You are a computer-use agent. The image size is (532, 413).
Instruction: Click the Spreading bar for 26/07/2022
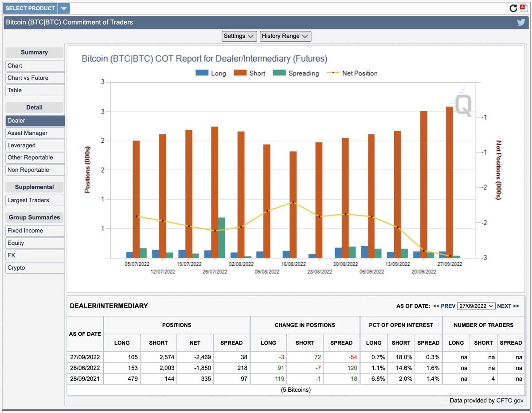pyautogui.click(x=222, y=238)
